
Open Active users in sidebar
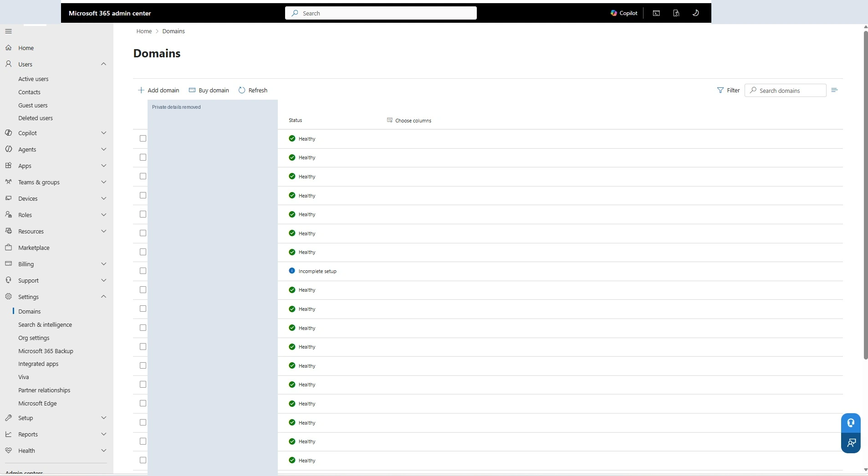(x=33, y=79)
